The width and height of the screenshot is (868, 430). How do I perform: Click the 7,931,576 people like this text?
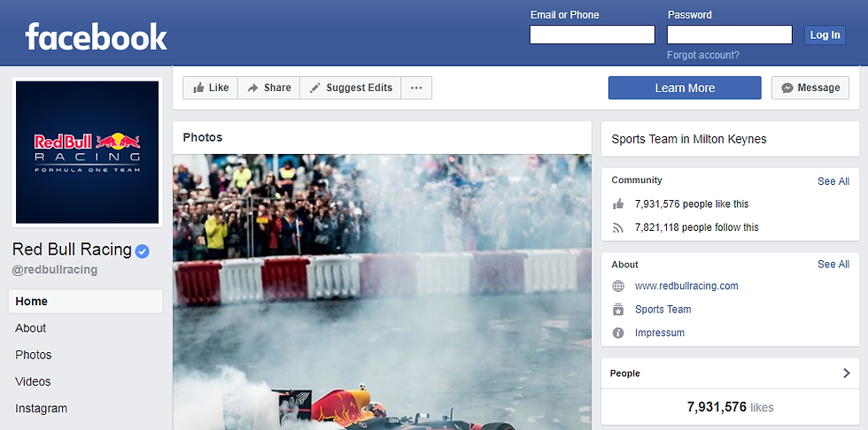(x=692, y=204)
